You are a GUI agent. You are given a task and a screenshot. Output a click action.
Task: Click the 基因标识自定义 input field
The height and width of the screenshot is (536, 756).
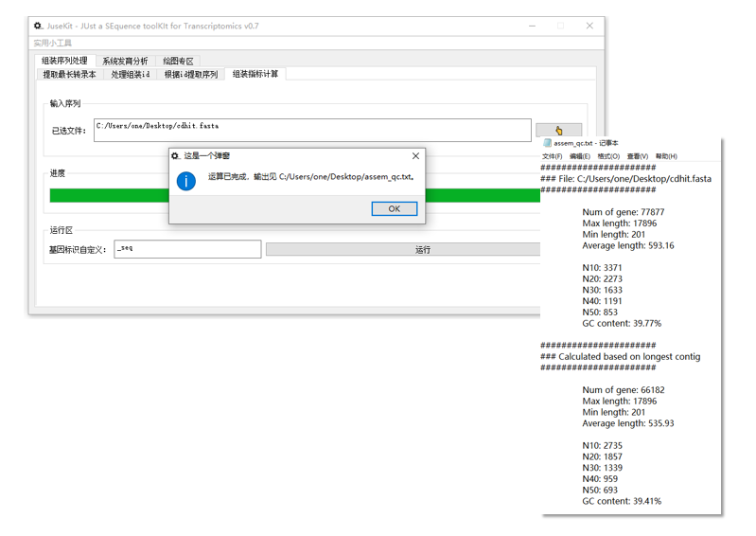click(x=186, y=249)
